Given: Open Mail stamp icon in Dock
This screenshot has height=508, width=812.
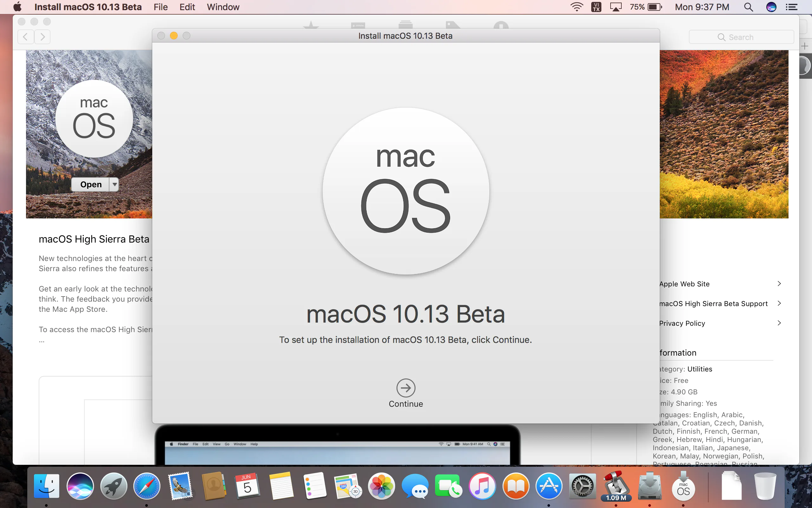Looking at the screenshot, I should (180, 486).
